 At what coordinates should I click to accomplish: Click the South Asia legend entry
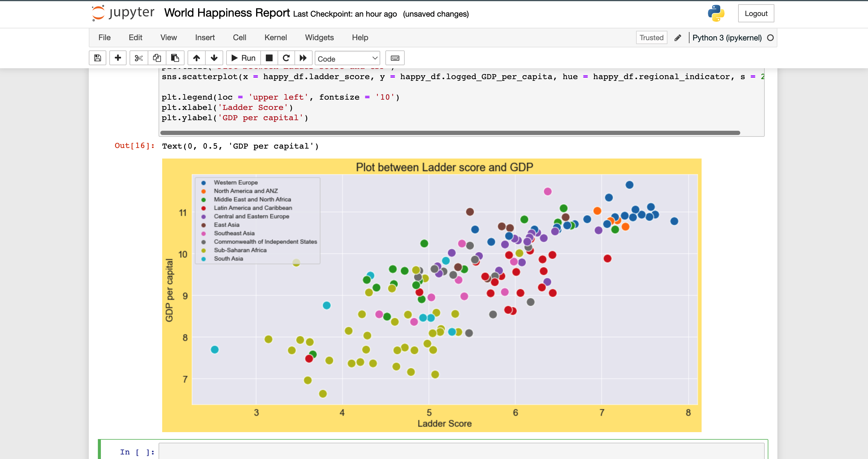228,258
